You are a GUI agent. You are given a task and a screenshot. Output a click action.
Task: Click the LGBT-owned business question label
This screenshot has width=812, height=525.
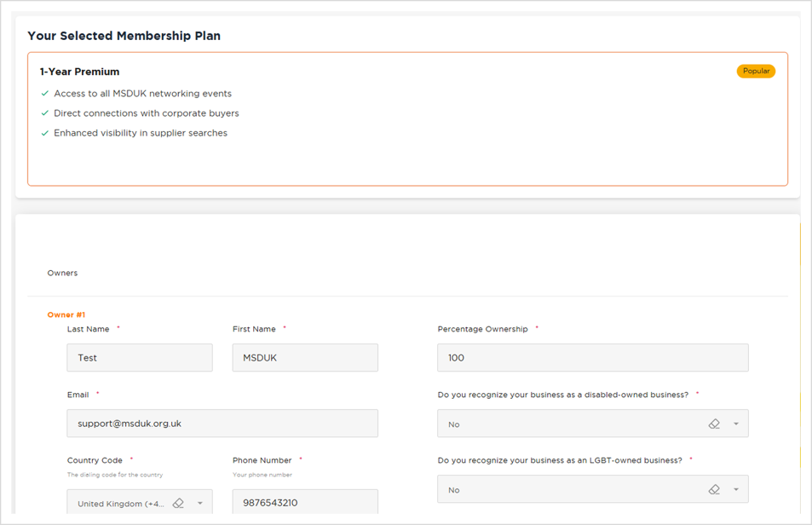pos(560,460)
